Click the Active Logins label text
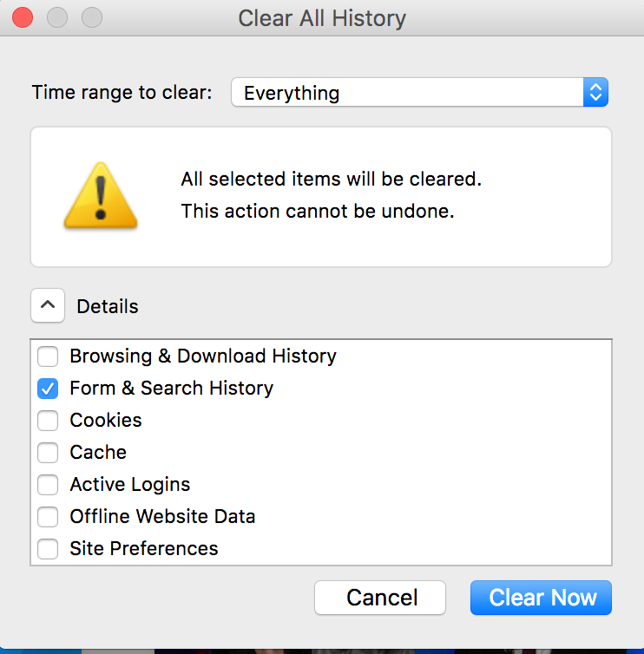Viewport: 644px width, 654px height. coord(130,485)
